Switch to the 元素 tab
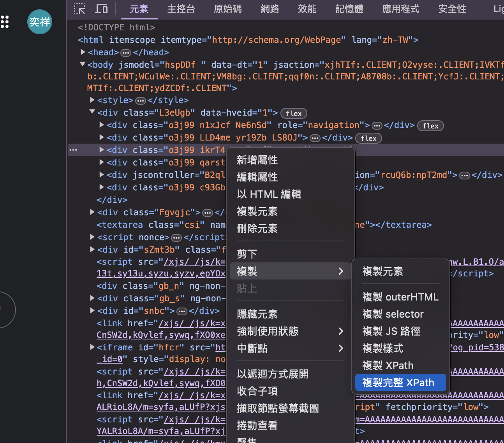This screenshot has width=504, height=443. pos(139,9)
